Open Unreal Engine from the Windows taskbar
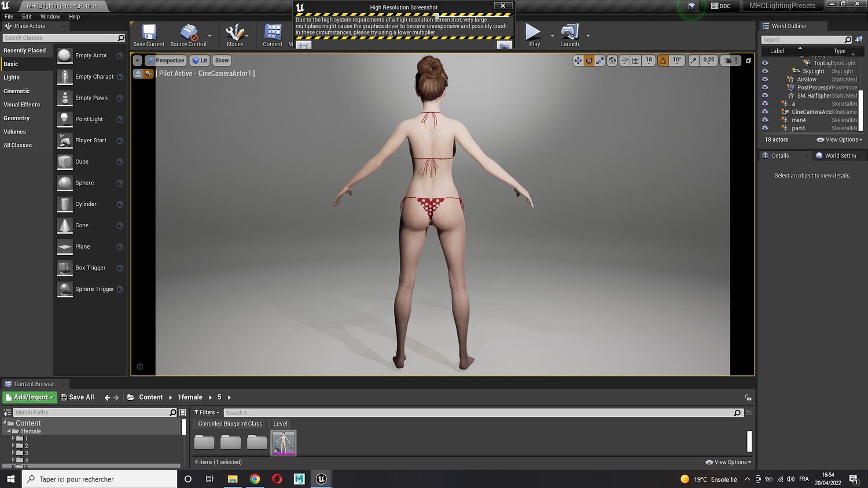Screen dimensions: 868x488 tap(321, 479)
